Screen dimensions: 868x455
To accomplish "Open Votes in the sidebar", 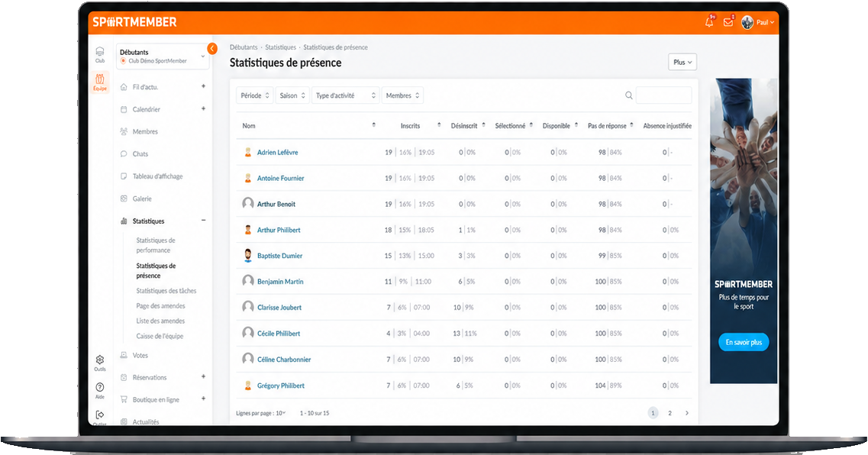I will [x=140, y=355].
